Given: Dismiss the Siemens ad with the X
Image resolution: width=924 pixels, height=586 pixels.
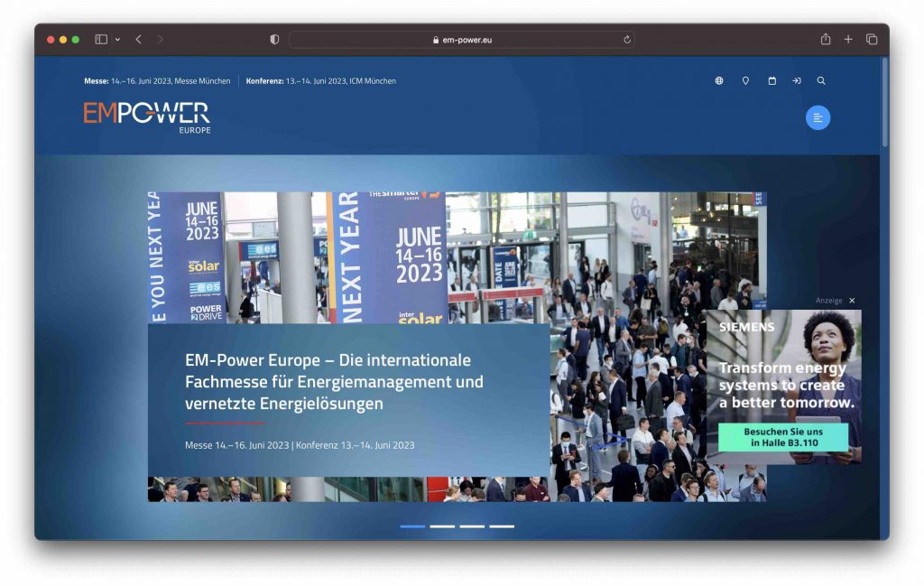Looking at the screenshot, I should pyautogui.click(x=851, y=300).
